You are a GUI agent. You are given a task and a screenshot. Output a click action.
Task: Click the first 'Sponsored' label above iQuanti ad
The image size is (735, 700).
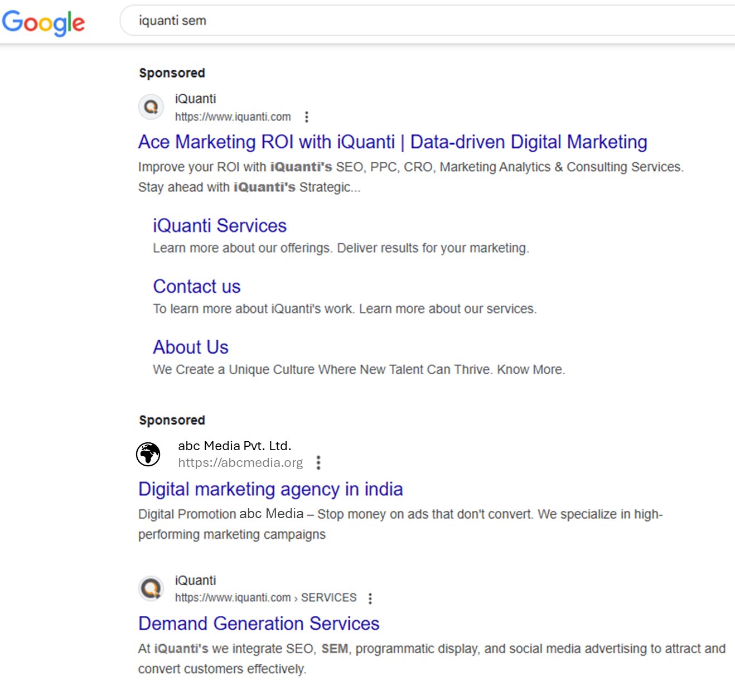pos(172,73)
